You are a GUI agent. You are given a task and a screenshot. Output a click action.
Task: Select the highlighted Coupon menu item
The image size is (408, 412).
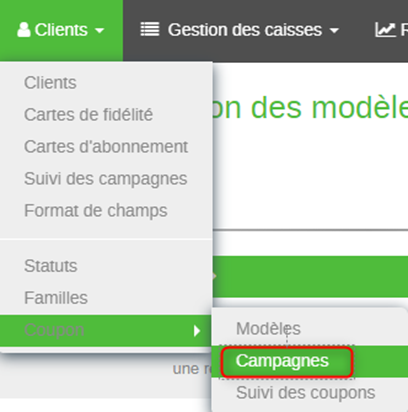pos(106,330)
